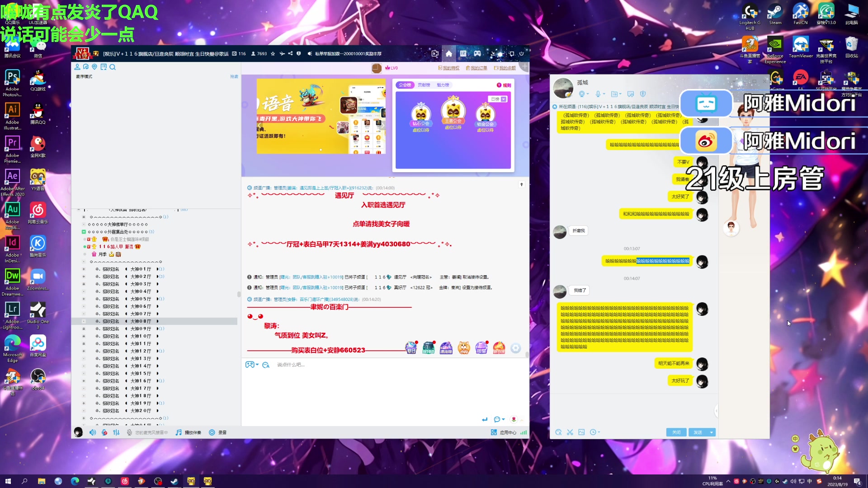
Task: Click the home icon in YY header
Action: [x=448, y=54]
